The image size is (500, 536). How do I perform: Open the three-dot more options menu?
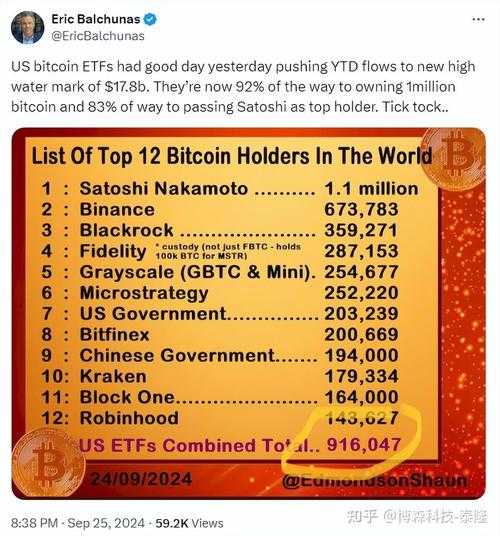[x=478, y=19]
